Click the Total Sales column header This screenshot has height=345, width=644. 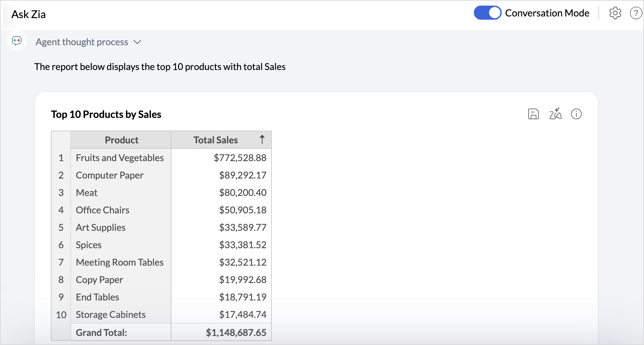[216, 140]
